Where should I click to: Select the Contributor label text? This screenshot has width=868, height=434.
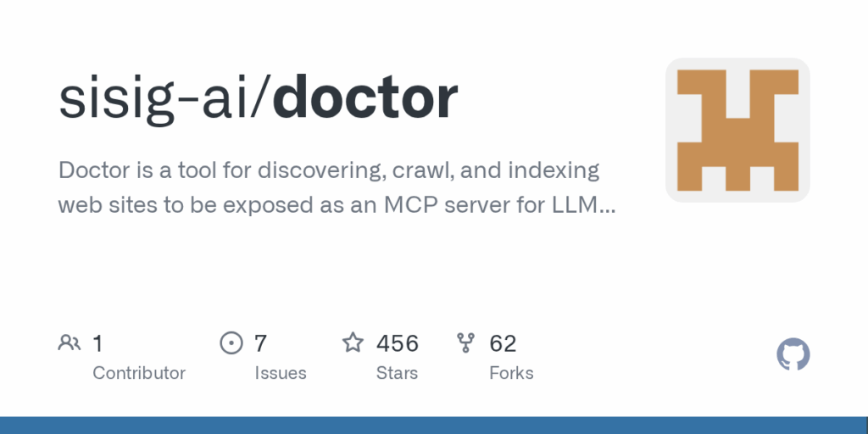tap(139, 373)
